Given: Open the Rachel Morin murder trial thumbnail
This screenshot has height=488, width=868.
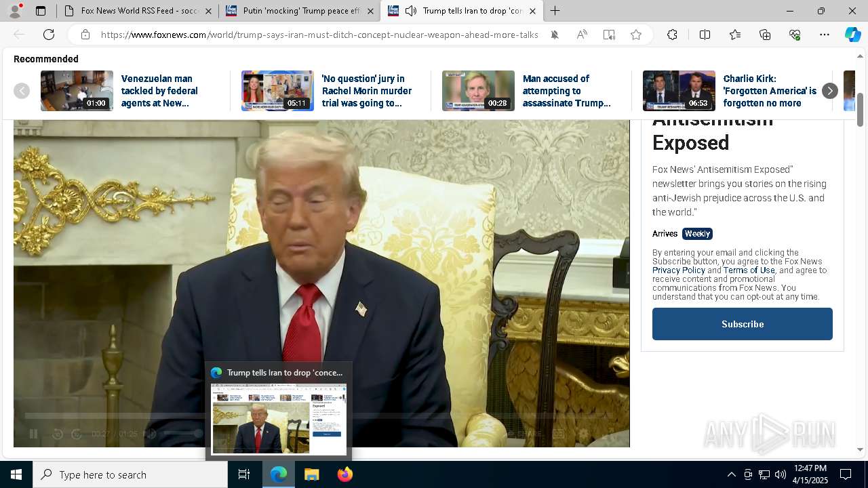Looking at the screenshot, I should 277,91.
